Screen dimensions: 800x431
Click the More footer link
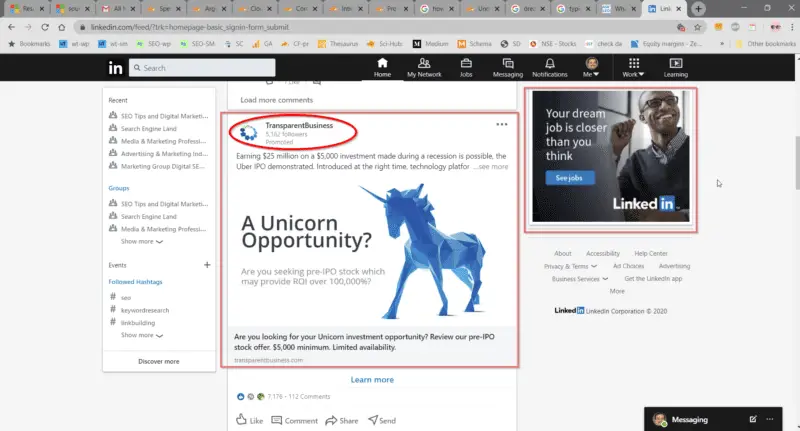pos(617,291)
